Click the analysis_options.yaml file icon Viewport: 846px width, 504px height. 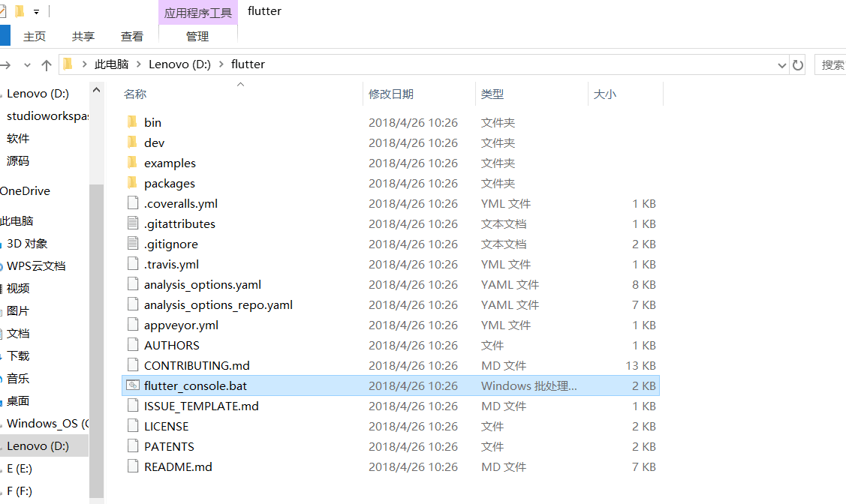133,284
